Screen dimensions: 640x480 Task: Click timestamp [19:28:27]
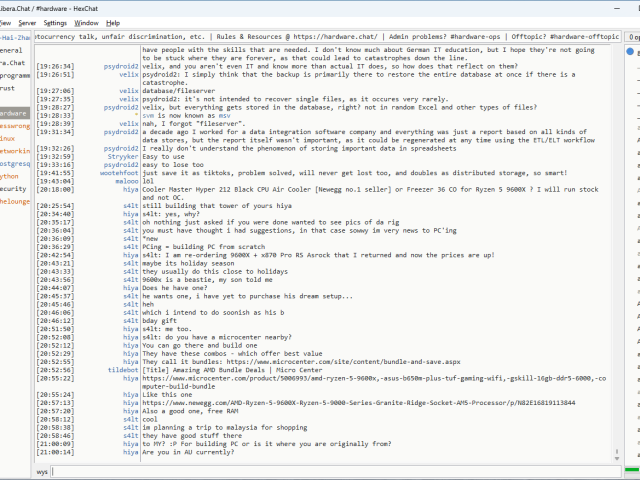pos(55,107)
